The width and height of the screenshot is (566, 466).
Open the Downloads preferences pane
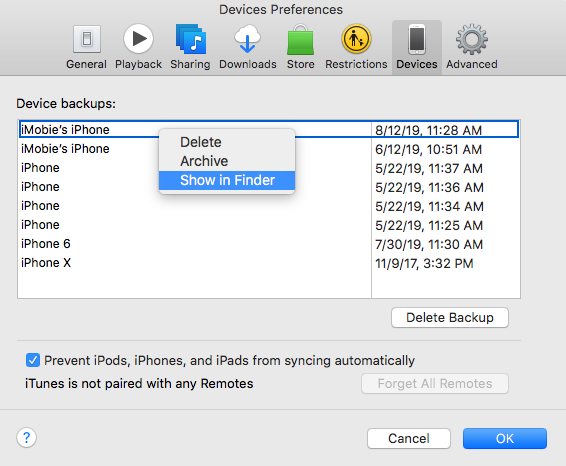pos(248,47)
